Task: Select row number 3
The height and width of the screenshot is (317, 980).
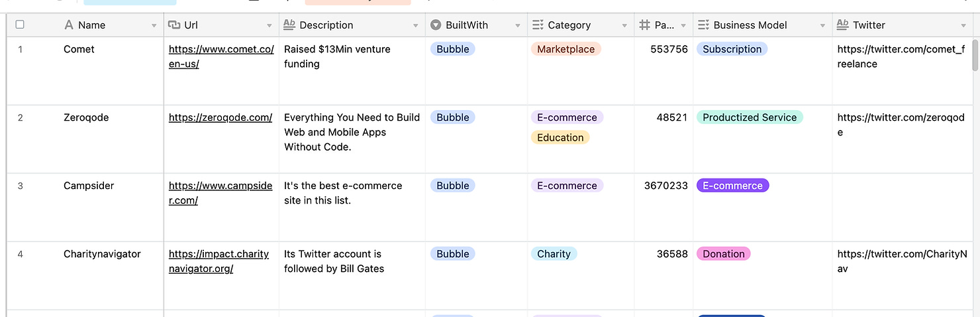Action: click(x=20, y=186)
